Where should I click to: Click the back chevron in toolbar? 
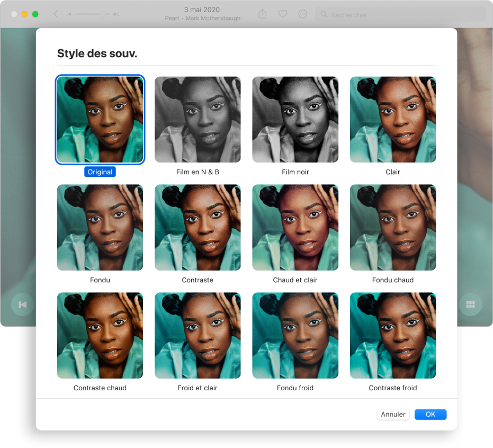tap(56, 14)
